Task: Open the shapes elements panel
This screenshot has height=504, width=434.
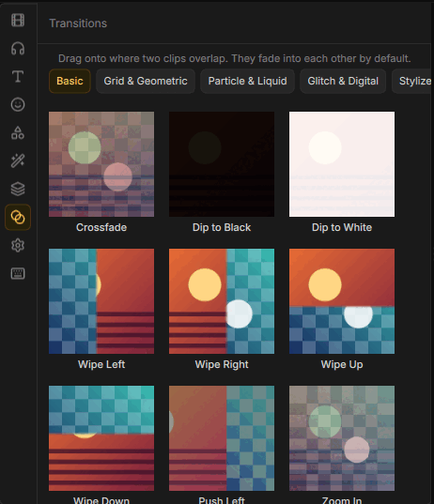Action: click(x=18, y=132)
